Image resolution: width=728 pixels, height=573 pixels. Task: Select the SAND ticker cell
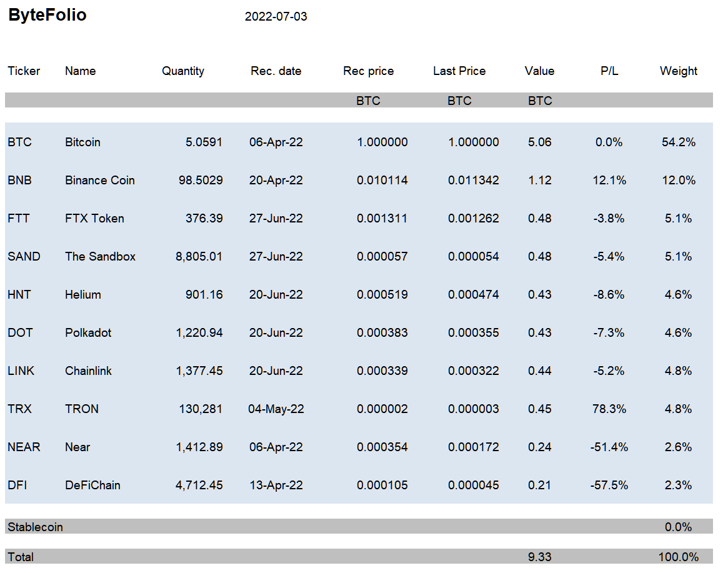[x=24, y=256]
